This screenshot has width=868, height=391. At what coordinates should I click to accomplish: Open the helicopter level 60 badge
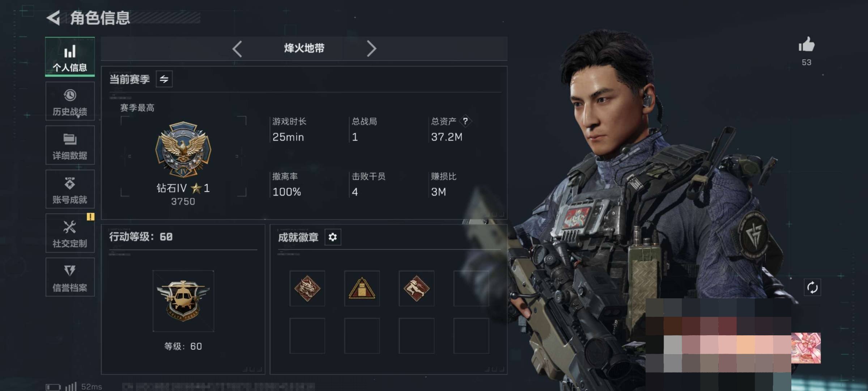(183, 301)
